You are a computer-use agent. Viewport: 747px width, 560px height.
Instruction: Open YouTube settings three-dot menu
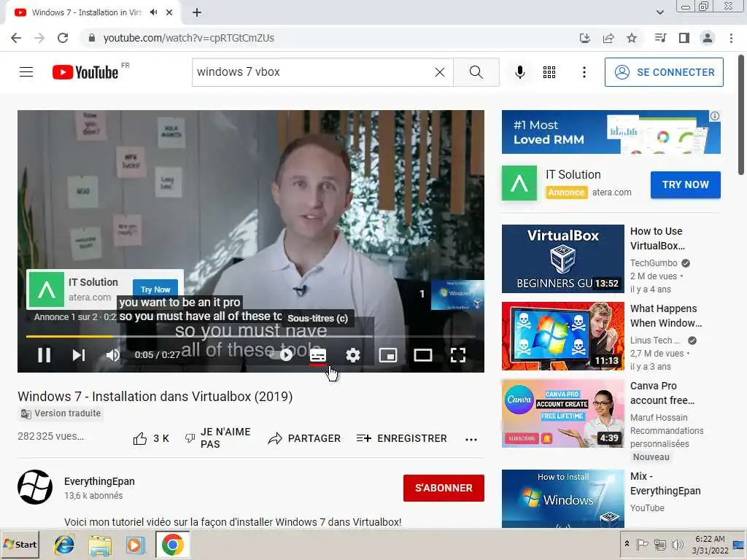coord(584,72)
